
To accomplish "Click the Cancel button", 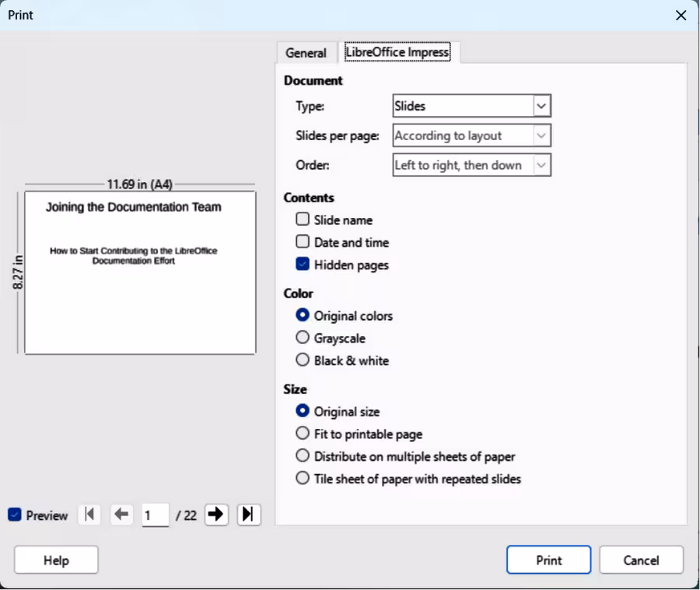I will (641, 560).
